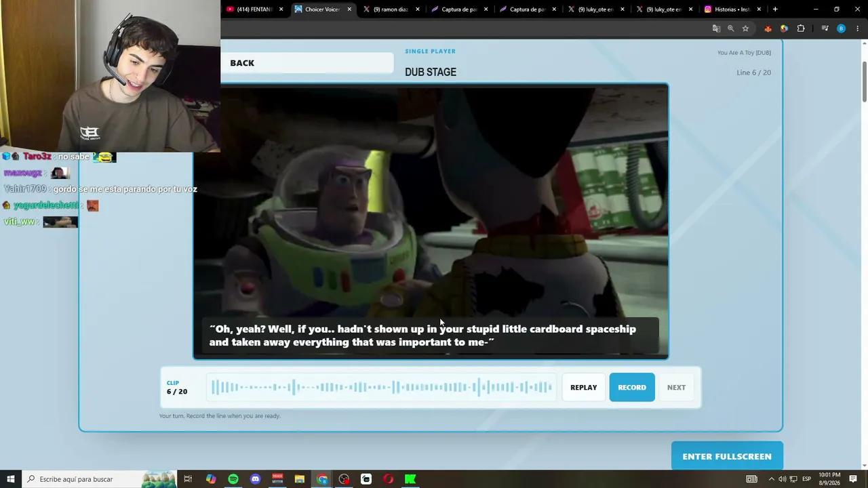Open a new browser tab
868x488 pixels.
click(775, 9)
